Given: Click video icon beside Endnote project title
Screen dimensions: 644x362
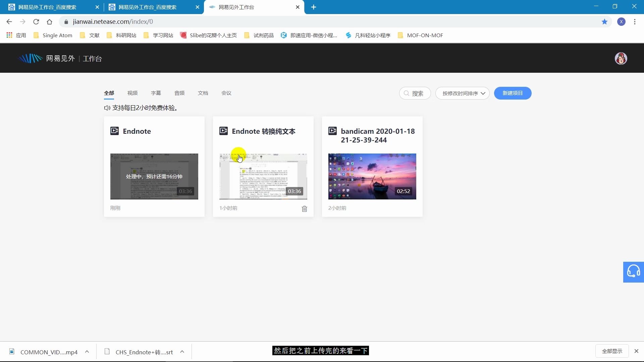Looking at the screenshot, I should pyautogui.click(x=114, y=131).
